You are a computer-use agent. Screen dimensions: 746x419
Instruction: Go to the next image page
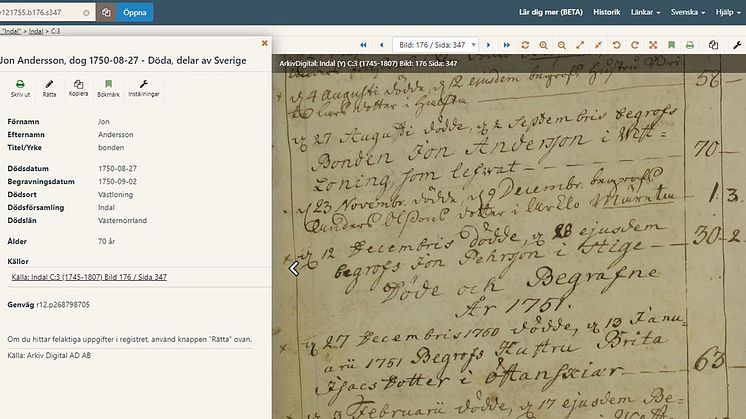tap(488, 46)
